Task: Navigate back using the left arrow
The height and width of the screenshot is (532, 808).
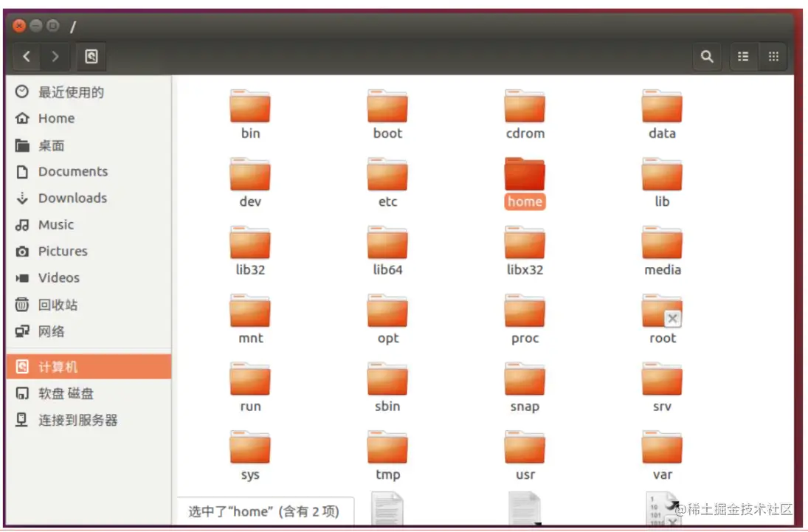Action: [27, 56]
